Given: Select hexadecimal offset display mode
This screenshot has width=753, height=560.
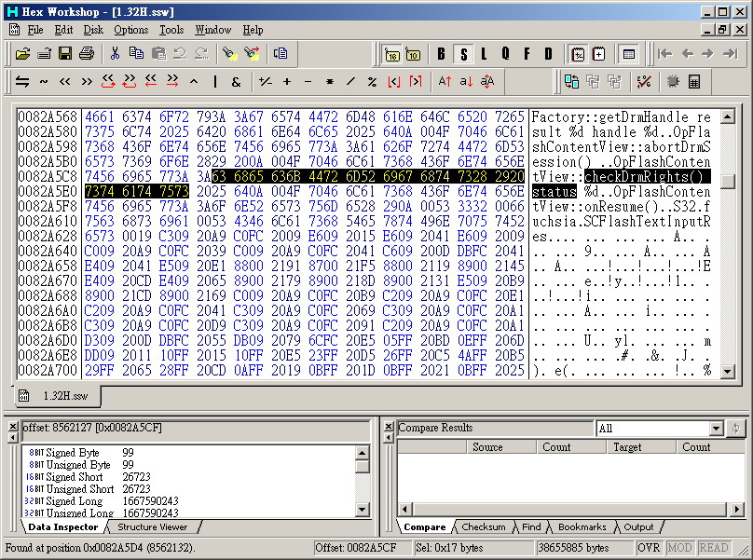Looking at the screenshot, I should coord(391,54).
